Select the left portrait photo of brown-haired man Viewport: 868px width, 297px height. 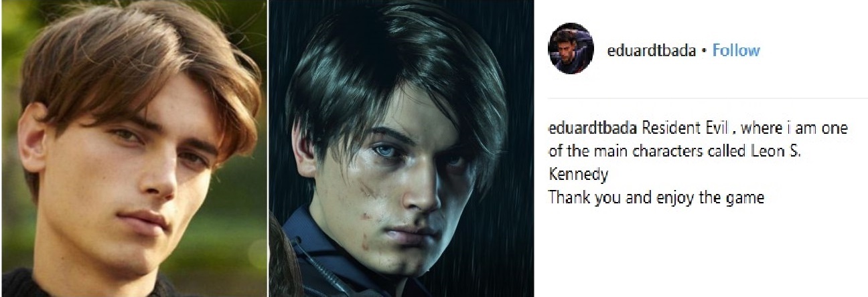click(x=133, y=148)
